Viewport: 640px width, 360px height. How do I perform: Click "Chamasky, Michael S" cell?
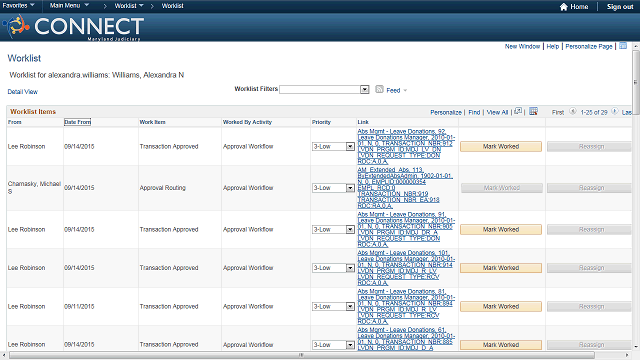tap(34, 188)
